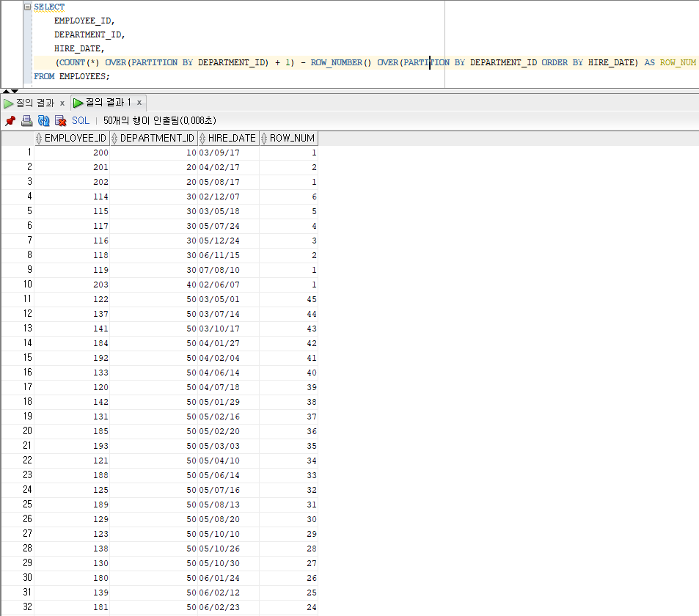The width and height of the screenshot is (699, 616).
Task: Select hire date cell 02/12/07
Action: (x=228, y=197)
